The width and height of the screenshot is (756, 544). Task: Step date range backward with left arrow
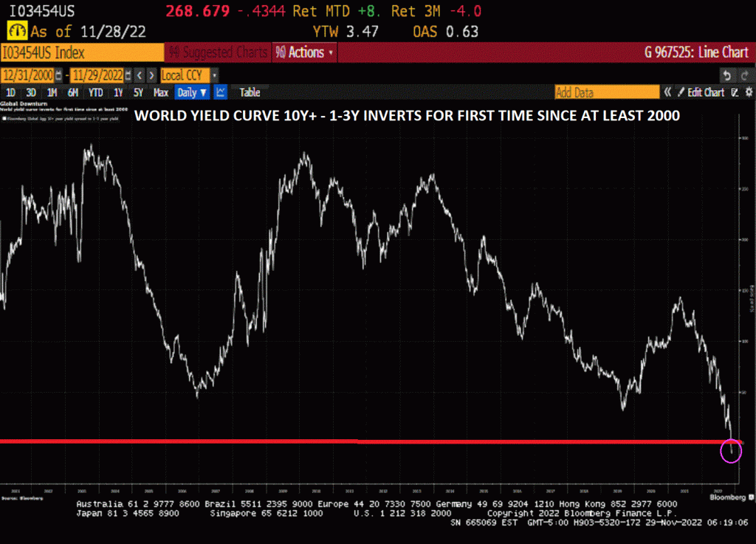click(140, 75)
